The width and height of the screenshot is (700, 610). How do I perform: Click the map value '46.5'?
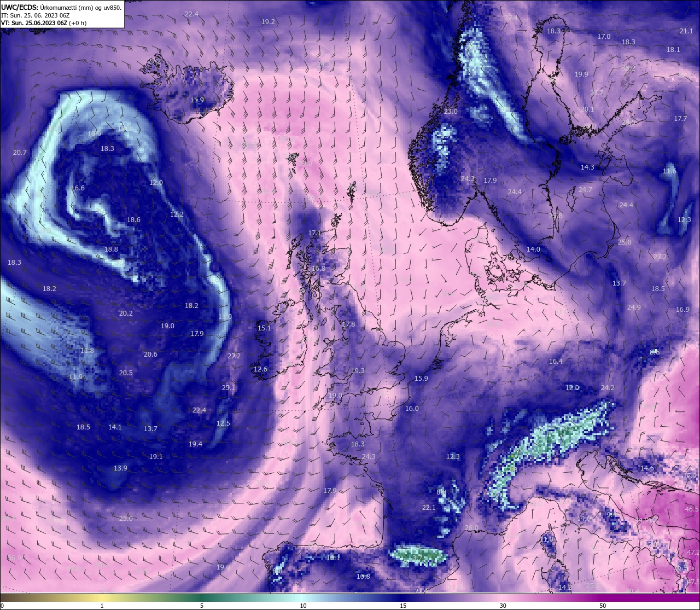tap(692, 509)
